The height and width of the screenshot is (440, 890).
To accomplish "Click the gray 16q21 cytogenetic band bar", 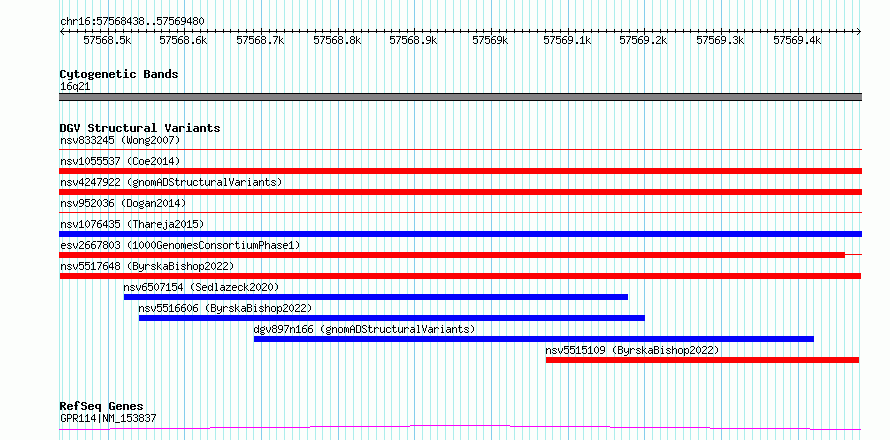I will (x=460, y=97).
